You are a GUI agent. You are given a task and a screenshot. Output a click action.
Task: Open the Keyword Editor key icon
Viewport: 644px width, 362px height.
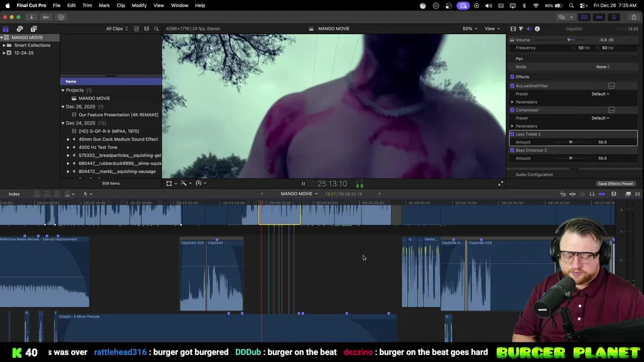click(46, 17)
